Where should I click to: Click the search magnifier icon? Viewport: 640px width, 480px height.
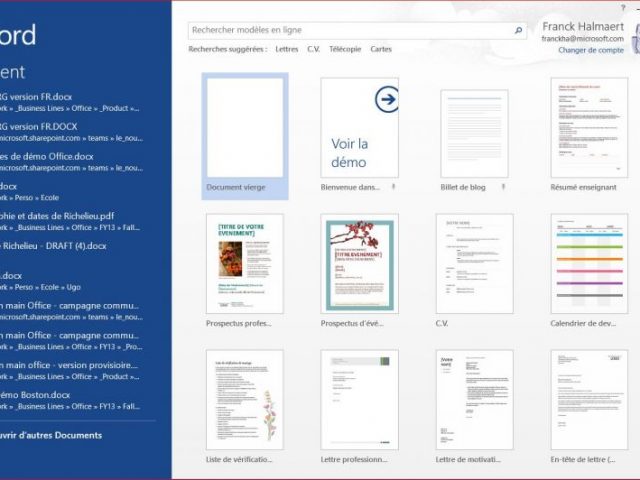(519, 31)
